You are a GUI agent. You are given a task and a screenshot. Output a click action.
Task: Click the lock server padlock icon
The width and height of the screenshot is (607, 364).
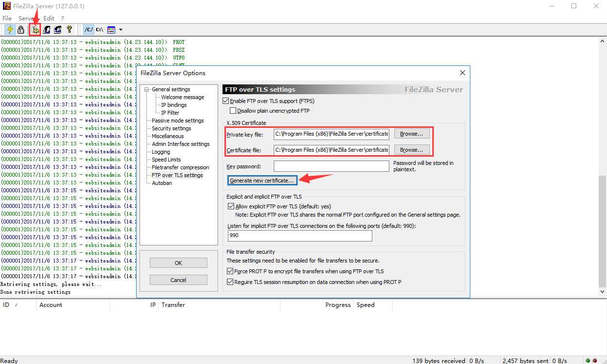(x=21, y=30)
